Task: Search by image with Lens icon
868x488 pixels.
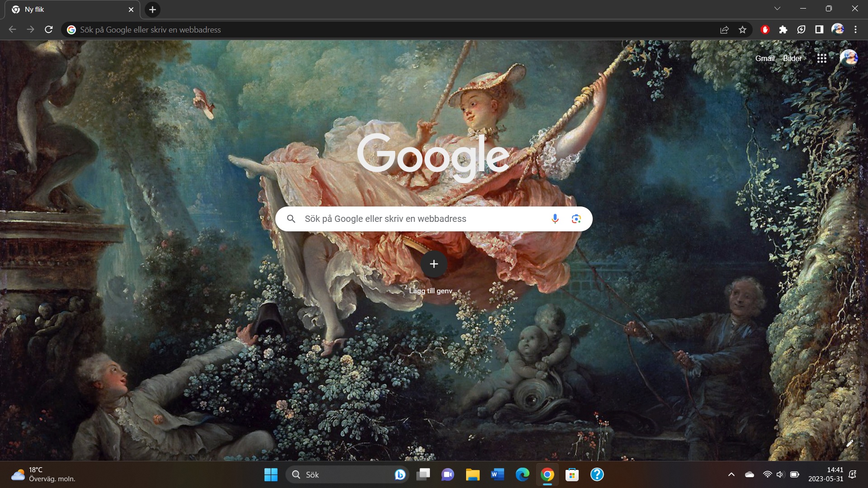Action: (x=576, y=219)
